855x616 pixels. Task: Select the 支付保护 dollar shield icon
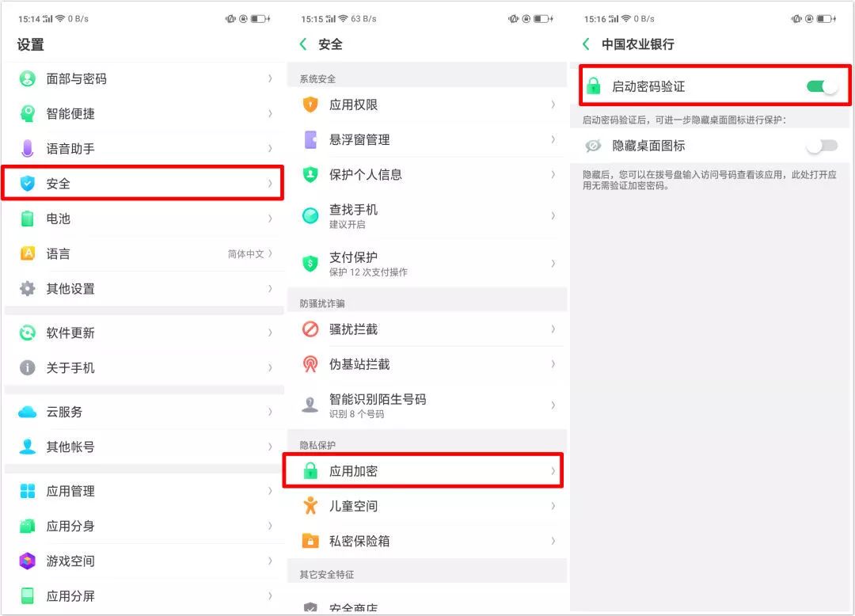[310, 262]
